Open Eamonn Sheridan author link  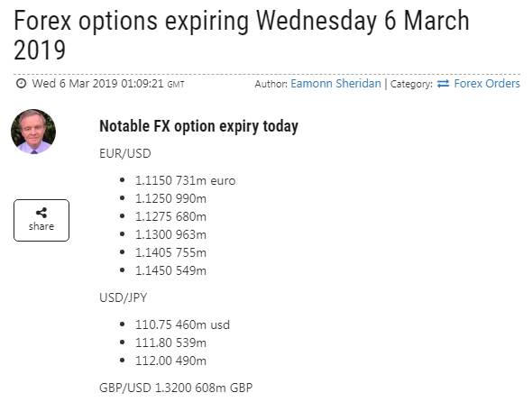point(335,84)
